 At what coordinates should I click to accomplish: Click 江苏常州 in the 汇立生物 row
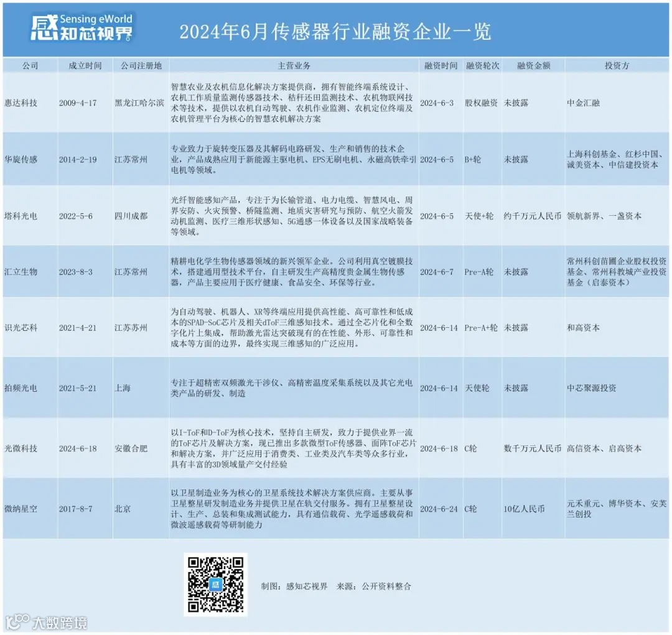click(131, 272)
